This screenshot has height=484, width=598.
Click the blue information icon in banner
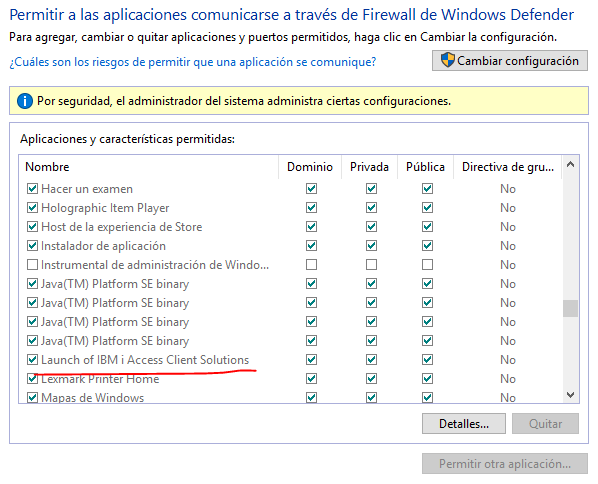pos(25,101)
